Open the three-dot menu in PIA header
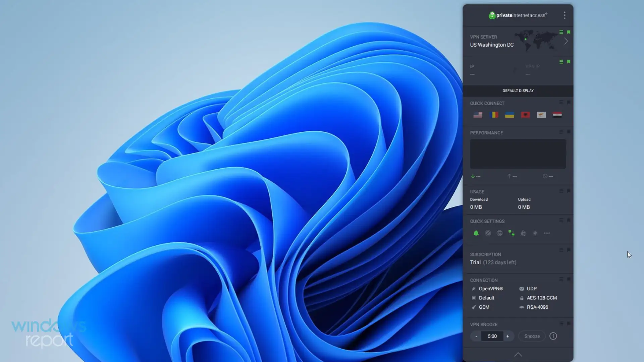Viewport: 644px width, 362px height. point(565,15)
